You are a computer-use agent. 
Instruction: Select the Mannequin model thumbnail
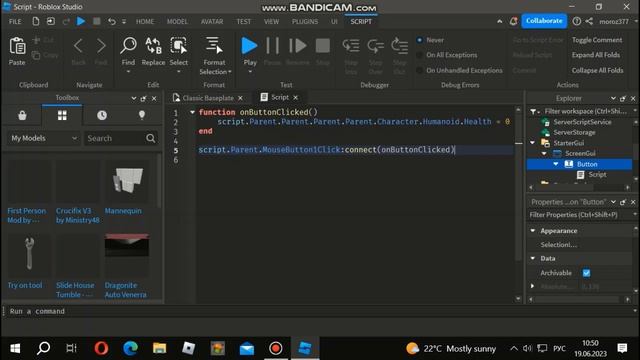(x=127, y=181)
